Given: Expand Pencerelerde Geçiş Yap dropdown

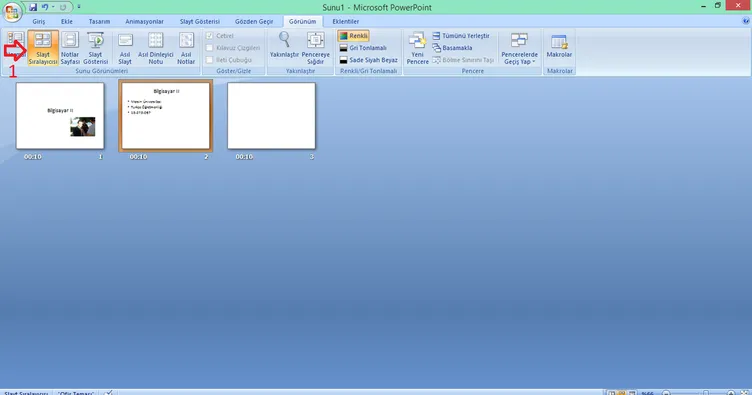Looking at the screenshot, I should coord(519,48).
